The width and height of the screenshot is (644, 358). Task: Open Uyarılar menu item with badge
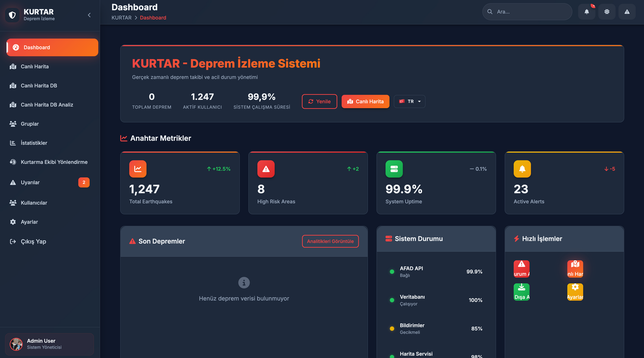(30, 182)
